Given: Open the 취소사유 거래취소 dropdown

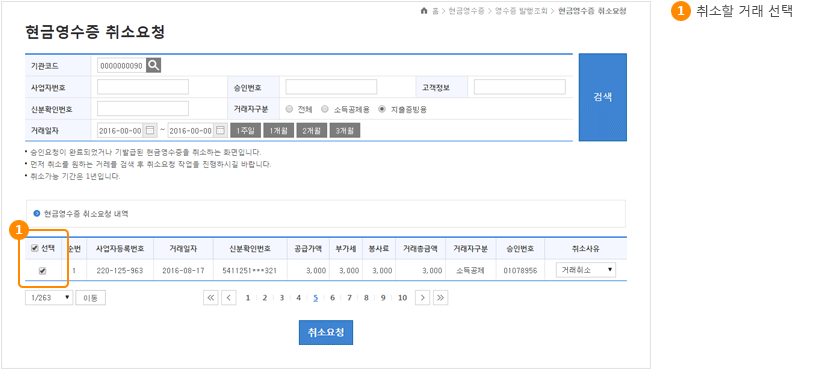Looking at the screenshot, I should point(586,270).
